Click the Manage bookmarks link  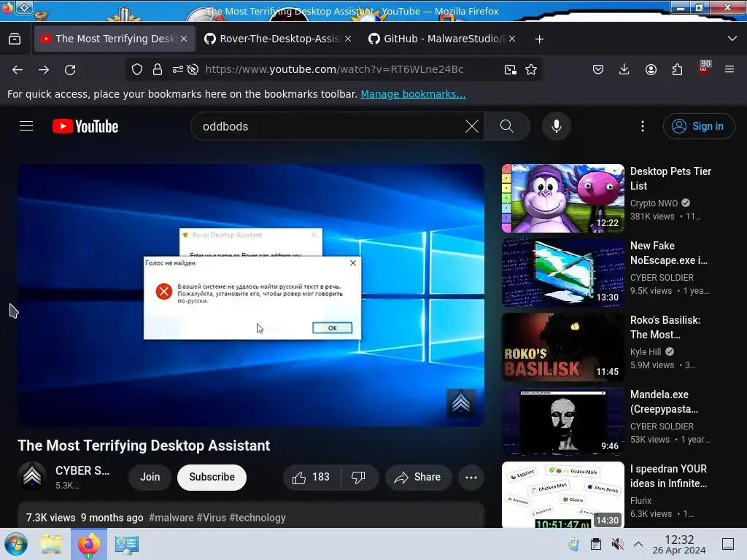[x=413, y=94]
